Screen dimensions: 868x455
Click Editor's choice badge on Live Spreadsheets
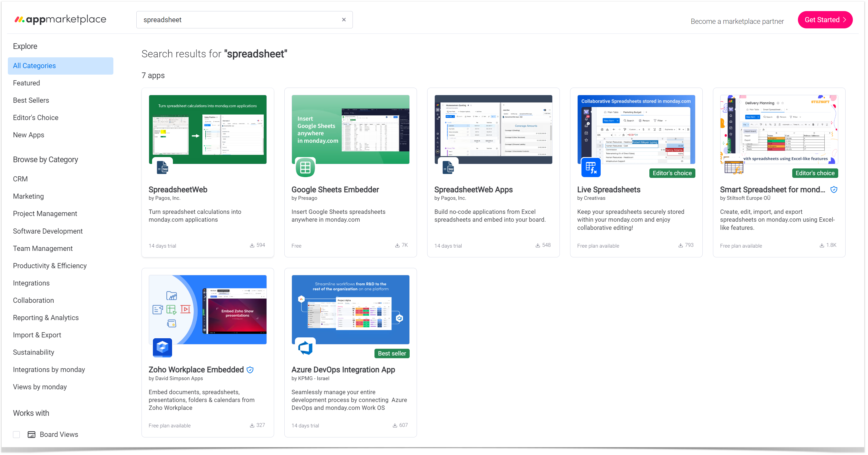pos(672,173)
